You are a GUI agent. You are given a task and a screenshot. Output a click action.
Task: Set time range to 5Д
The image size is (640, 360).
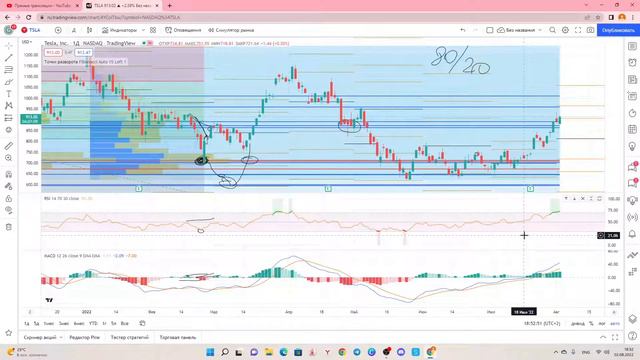[36, 323]
